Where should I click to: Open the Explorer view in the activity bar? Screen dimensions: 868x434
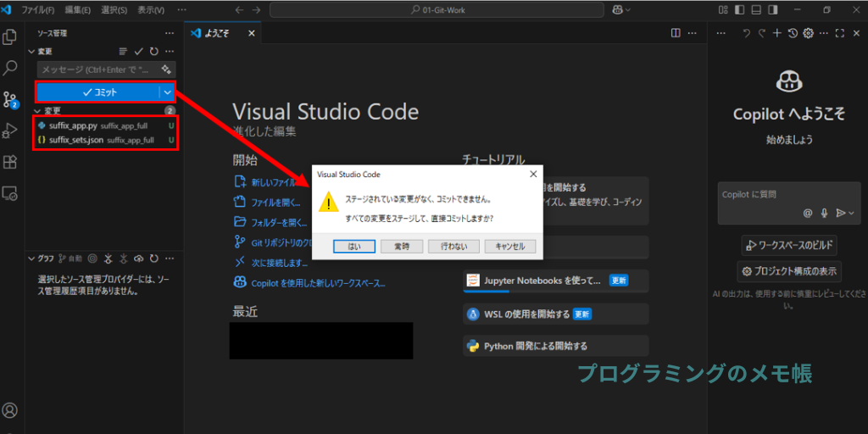[x=10, y=37]
